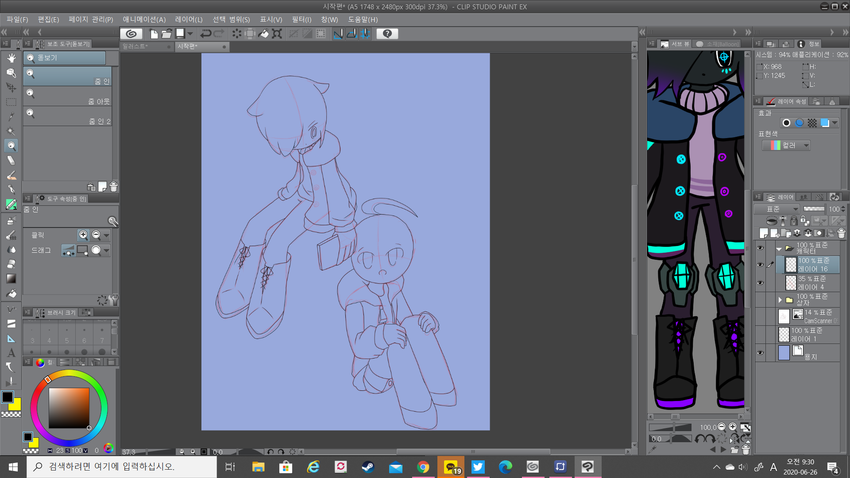The height and width of the screenshot is (478, 850).
Task: Hide 레이어 4 via eye icon
Action: click(x=760, y=282)
